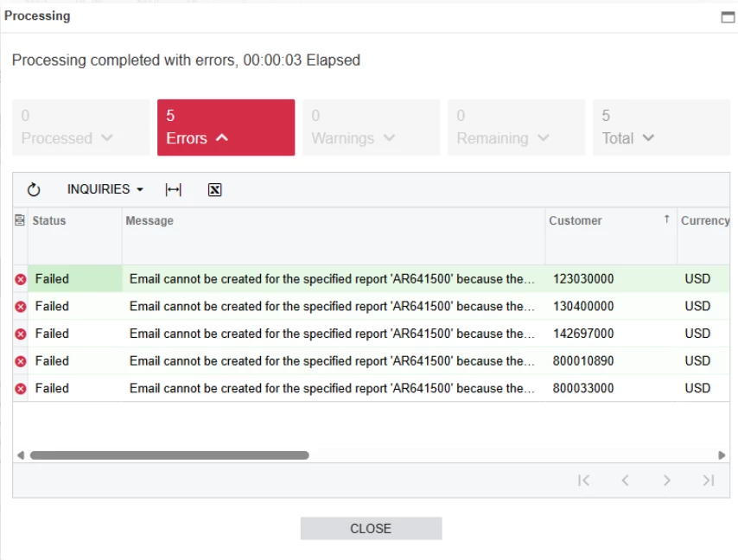Viewport: 738px width, 560px height.
Task: Expand the Total filter tile
Action: [x=661, y=127]
